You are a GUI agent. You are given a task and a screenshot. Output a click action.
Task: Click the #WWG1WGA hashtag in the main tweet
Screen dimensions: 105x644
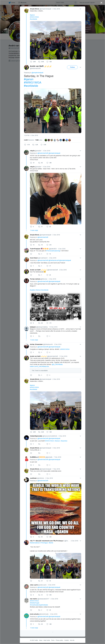click(33, 82)
